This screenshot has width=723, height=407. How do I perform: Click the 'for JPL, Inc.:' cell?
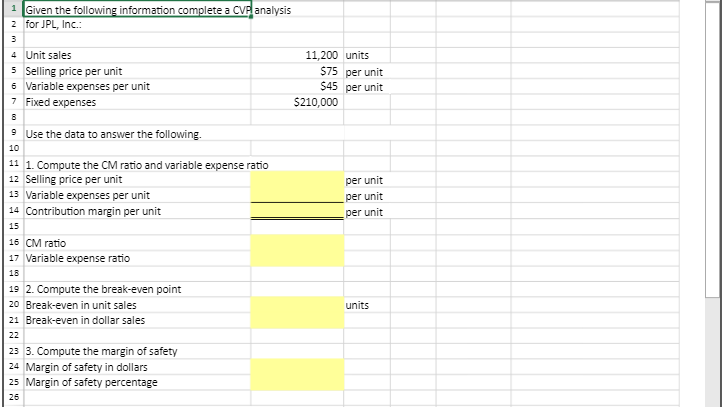[137, 24]
